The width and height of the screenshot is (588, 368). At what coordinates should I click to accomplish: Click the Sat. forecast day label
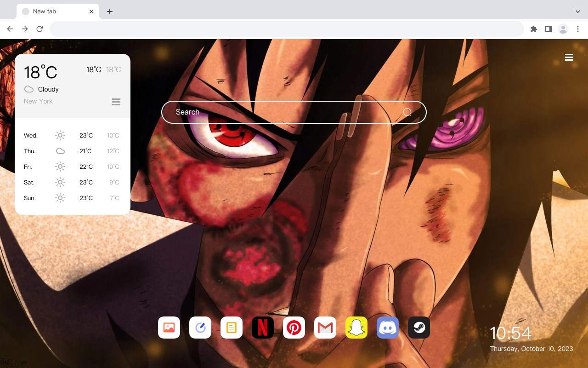point(29,182)
